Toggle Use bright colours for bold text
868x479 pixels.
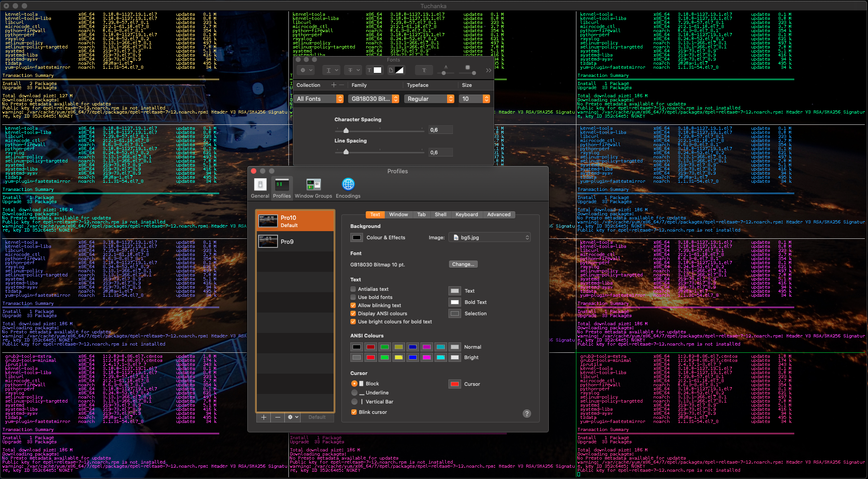(x=353, y=322)
